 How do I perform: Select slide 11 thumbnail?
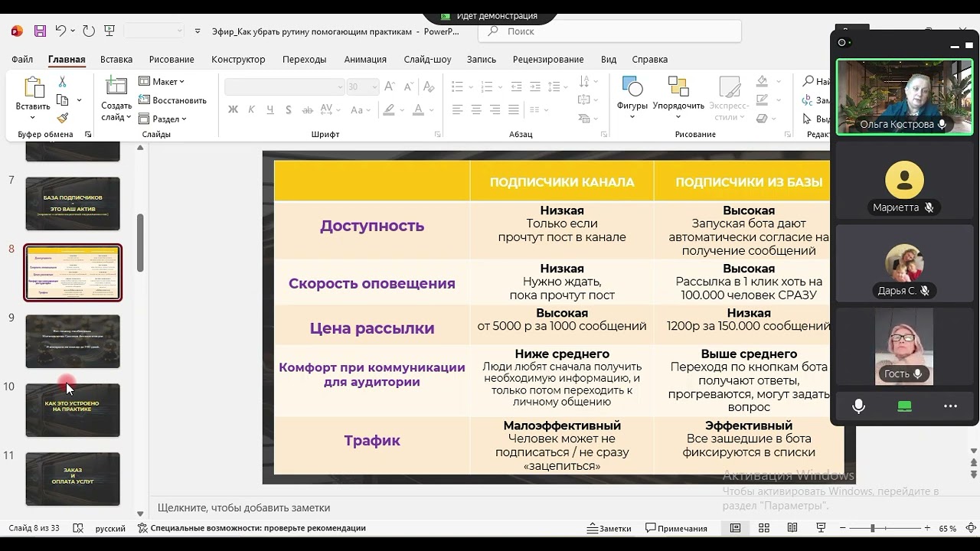tap(73, 479)
